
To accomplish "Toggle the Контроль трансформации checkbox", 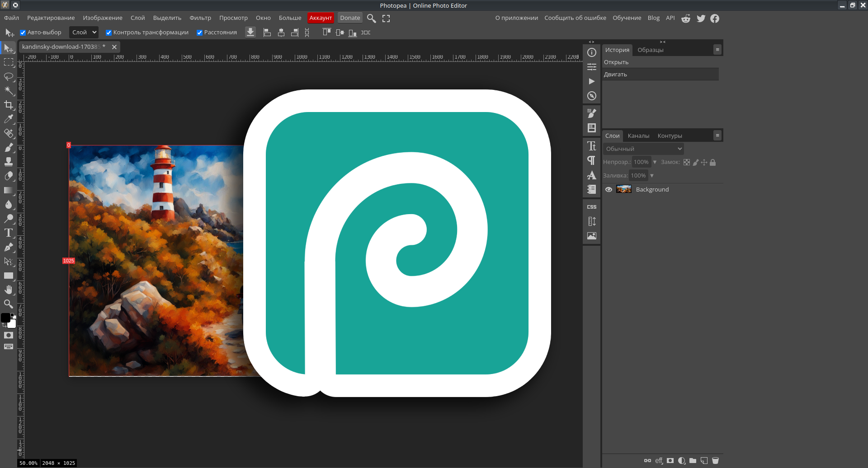I will click(x=108, y=33).
